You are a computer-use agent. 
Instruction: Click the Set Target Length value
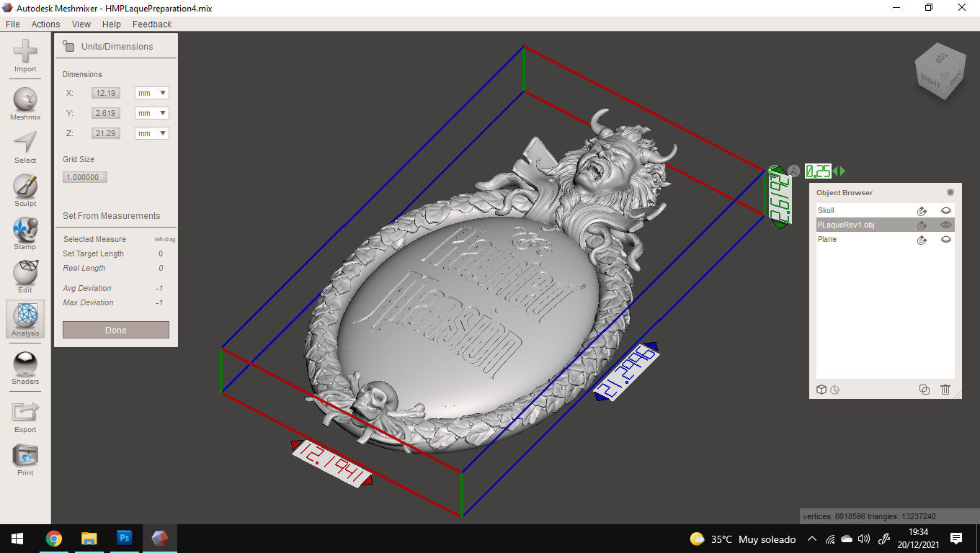coord(161,253)
